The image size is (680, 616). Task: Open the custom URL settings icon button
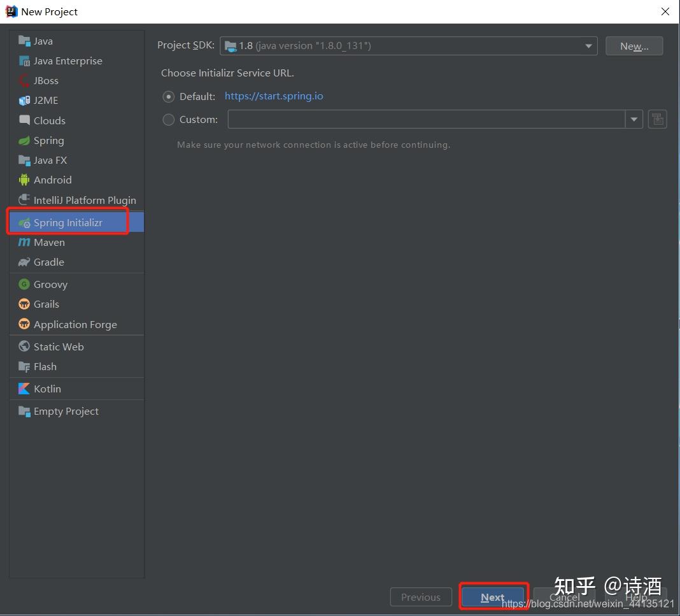[658, 119]
